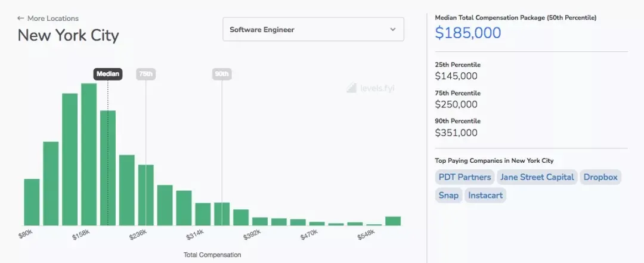Image resolution: width=644 pixels, height=263 pixels.
Task: Open PDT Partners company tag
Action: (x=465, y=177)
